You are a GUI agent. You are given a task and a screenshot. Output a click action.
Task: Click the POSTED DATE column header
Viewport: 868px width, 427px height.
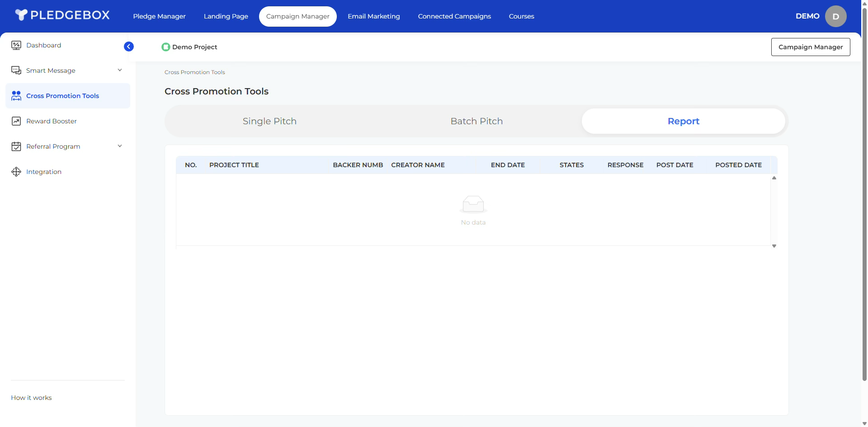click(x=738, y=165)
